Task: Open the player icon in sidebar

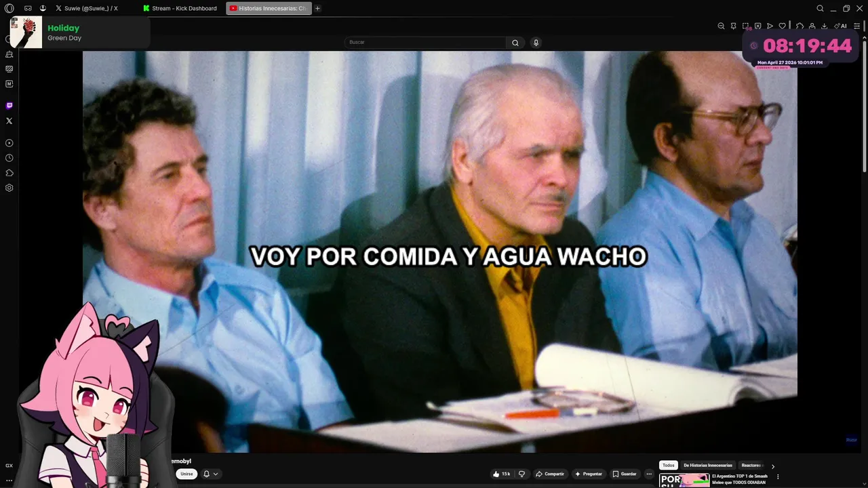Action: tap(9, 143)
